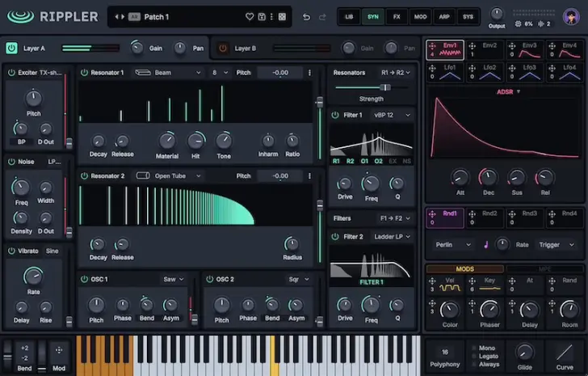Toggle the Noise power button
Screen dimensions: 588x376
[x=11, y=162]
